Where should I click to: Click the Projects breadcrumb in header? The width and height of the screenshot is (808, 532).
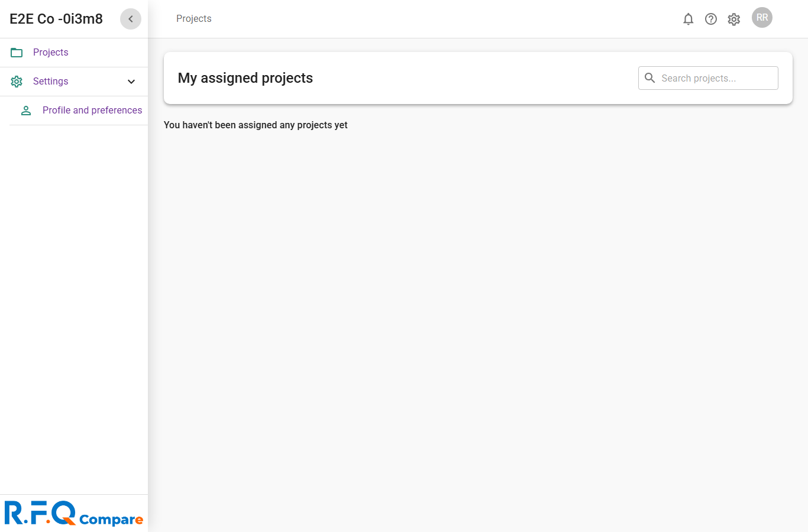[193, 19]
